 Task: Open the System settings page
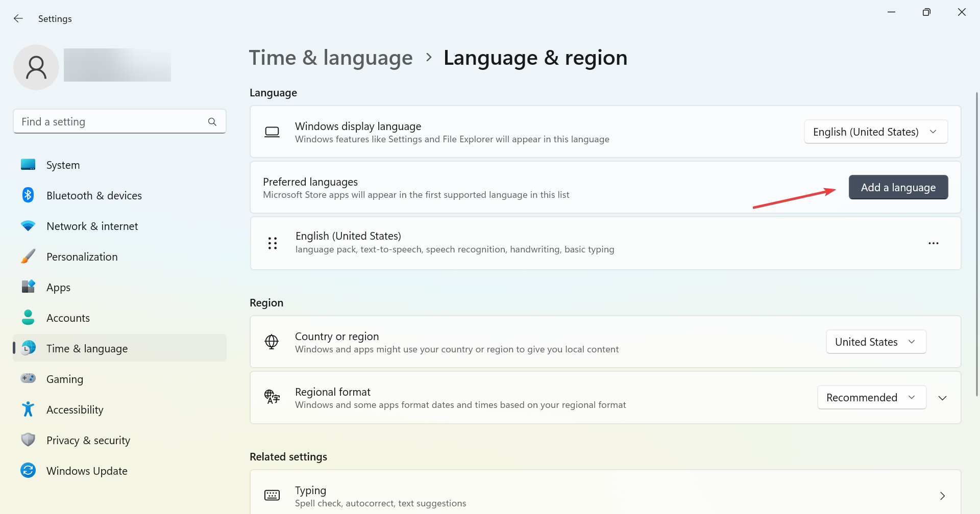(x=119, y=165)
